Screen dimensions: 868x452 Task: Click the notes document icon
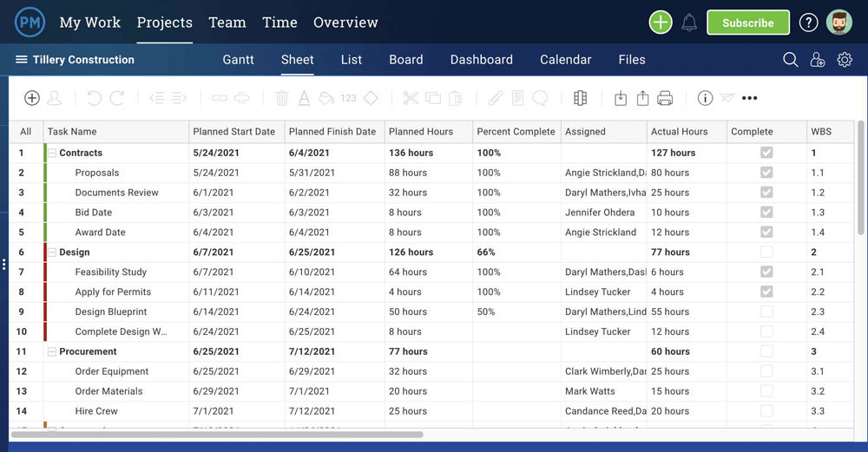coord(517,98)
